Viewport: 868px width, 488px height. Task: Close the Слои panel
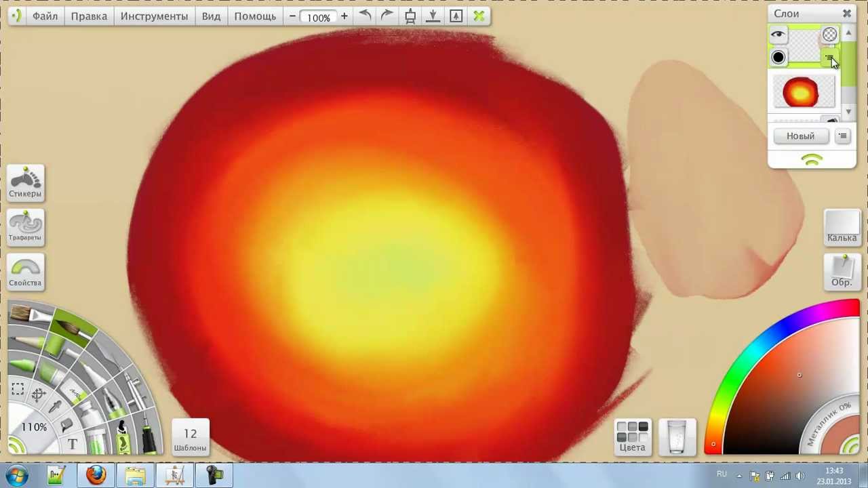pos(847,14)
